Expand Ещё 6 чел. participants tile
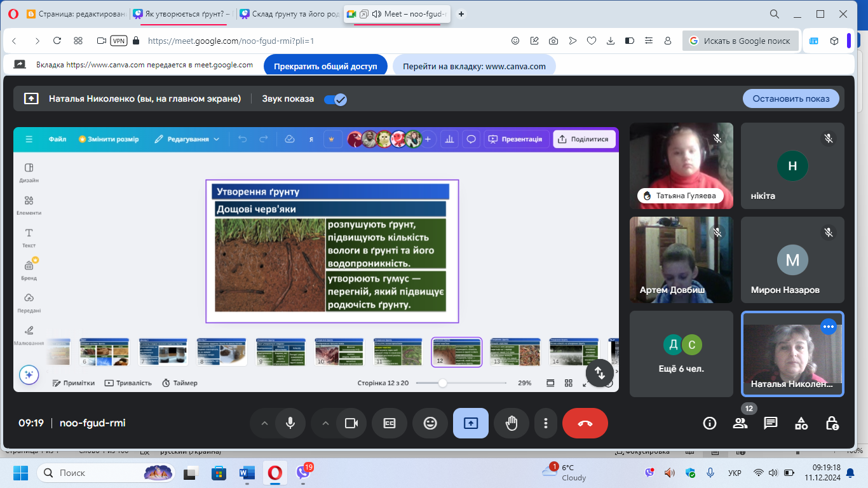The width and height of the screenshot is (868, 488). [x=681, y=354]
